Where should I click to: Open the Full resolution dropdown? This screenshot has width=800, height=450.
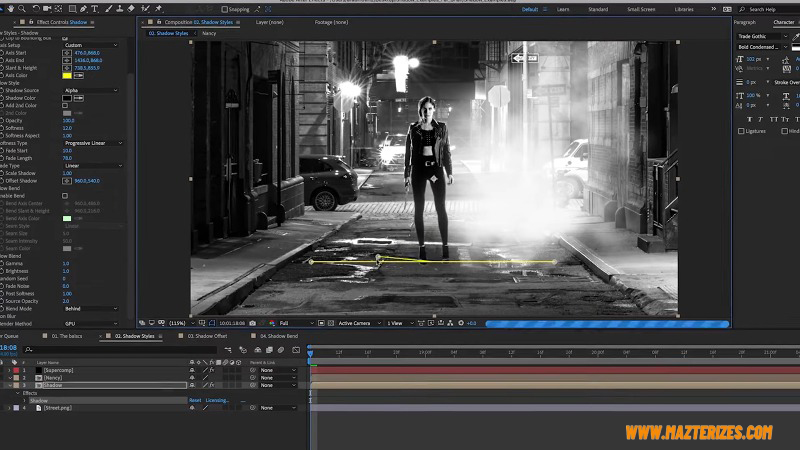tap(296, 323)
